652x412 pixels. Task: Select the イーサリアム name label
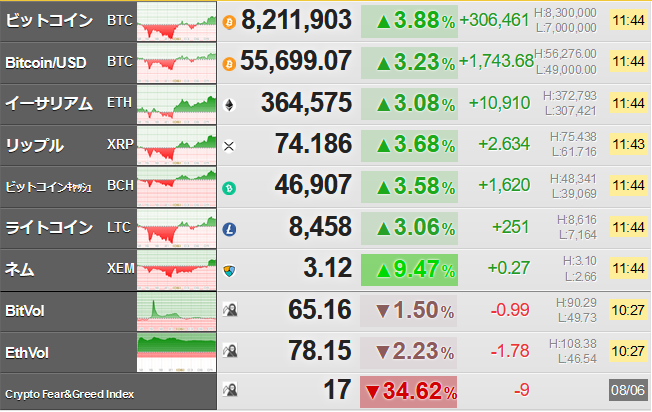(49, 104)
